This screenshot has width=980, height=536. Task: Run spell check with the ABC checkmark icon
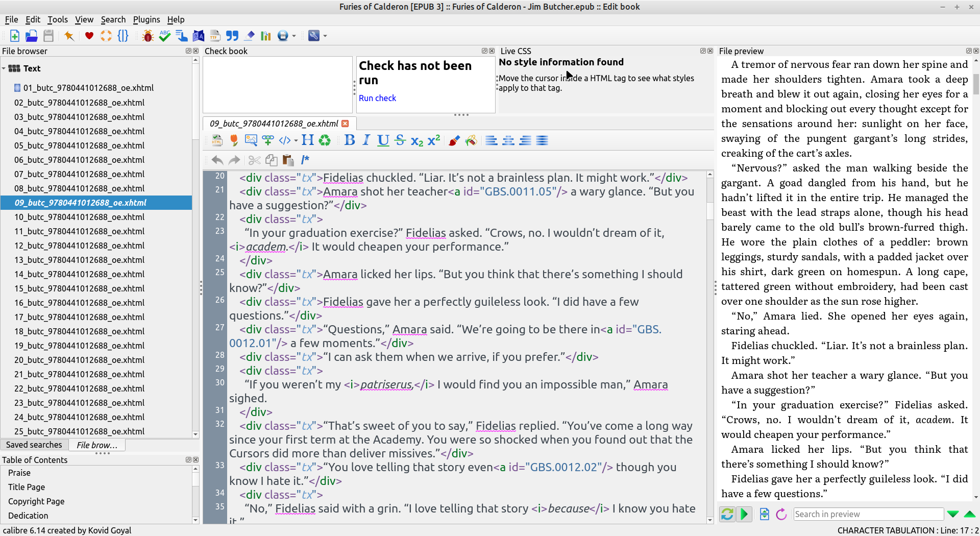pos(164,36)
